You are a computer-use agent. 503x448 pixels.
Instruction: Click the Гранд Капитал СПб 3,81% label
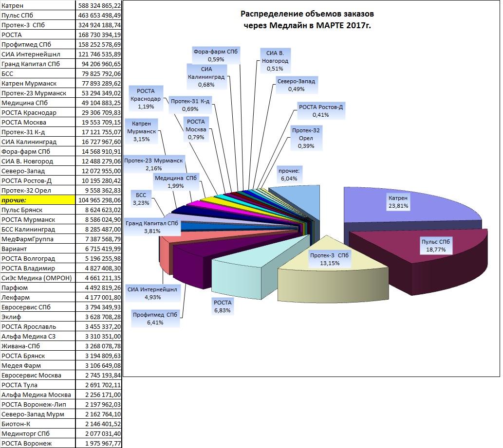(x=152, y=227)
